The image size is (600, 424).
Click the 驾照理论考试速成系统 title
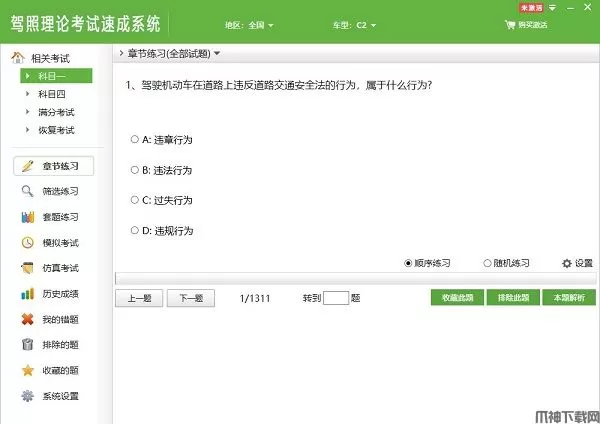(85, 24)
